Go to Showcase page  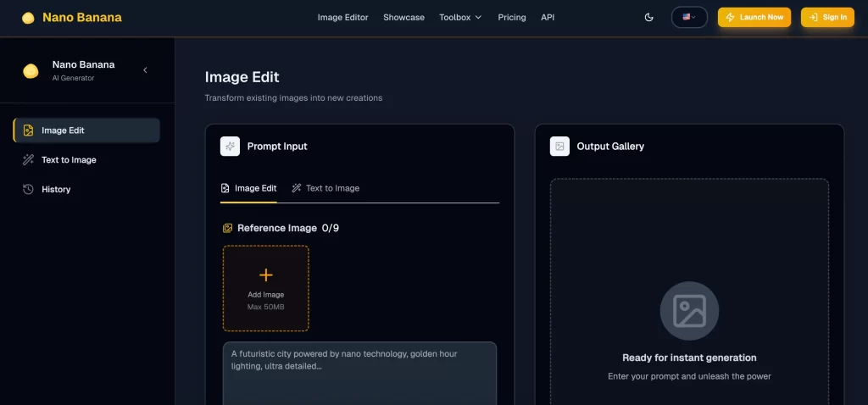click(x=403, y=17)
